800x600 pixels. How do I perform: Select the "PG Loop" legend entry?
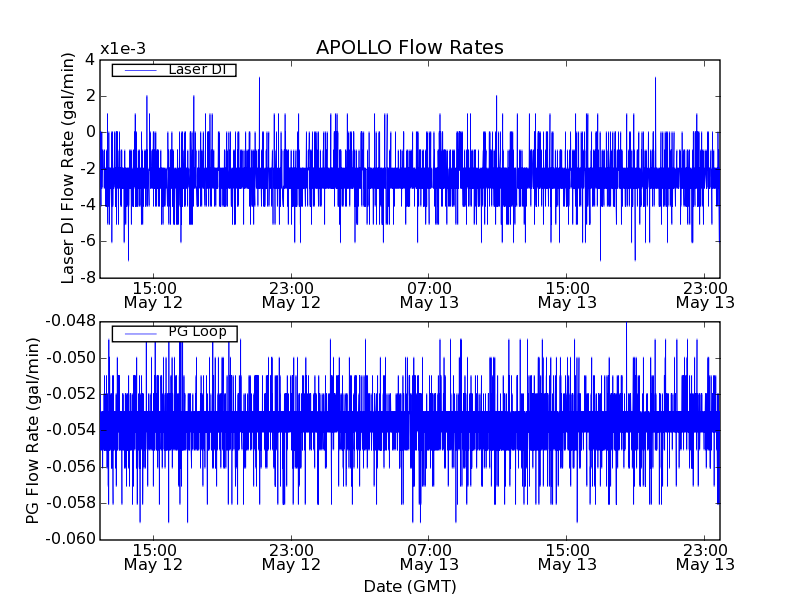[197, 332]
